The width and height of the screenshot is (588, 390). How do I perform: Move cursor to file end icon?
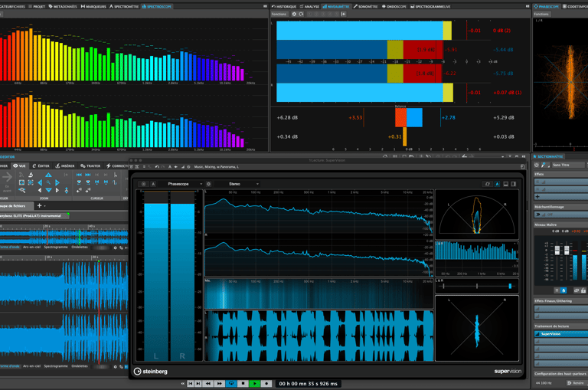(x=88, y=175)
